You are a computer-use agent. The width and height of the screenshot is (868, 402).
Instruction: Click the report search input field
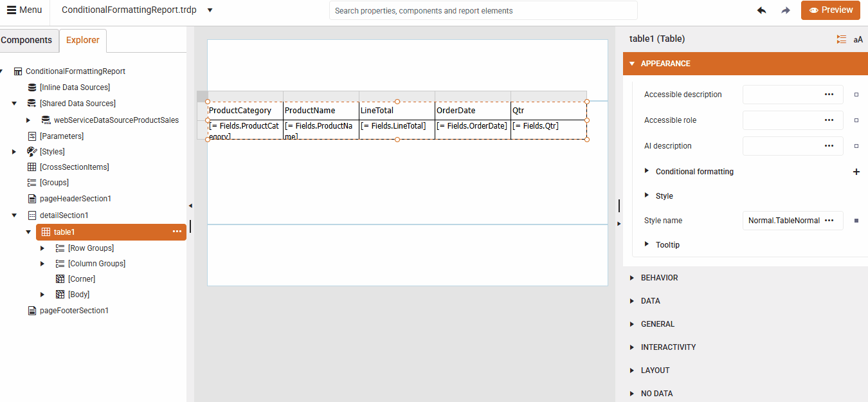[x=483, y=10]
